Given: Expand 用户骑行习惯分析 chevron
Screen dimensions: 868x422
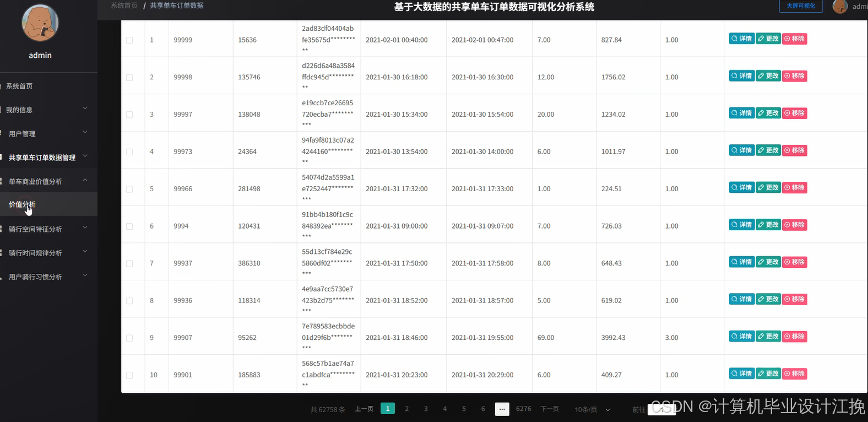Looking at the screenshot, I should click(85, 275).
